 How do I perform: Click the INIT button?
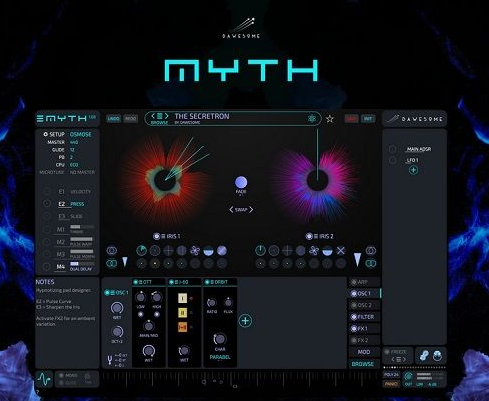pos(368,119)
